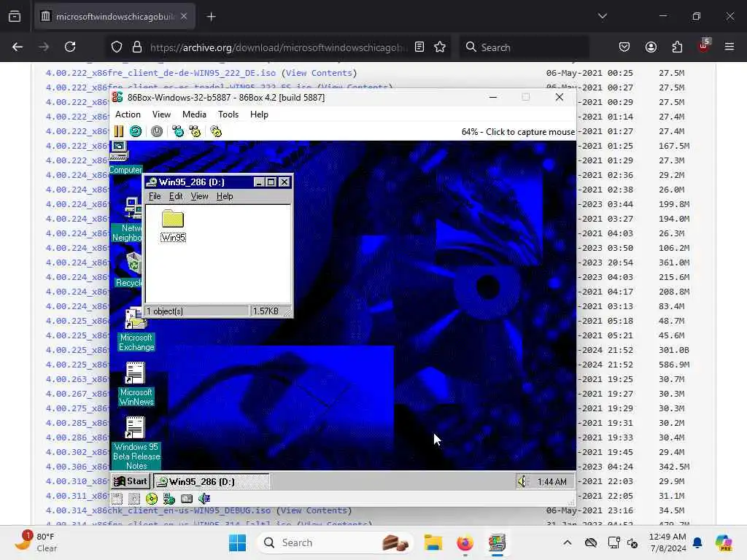Click the gray hard disk status icon

pos(187,499)
